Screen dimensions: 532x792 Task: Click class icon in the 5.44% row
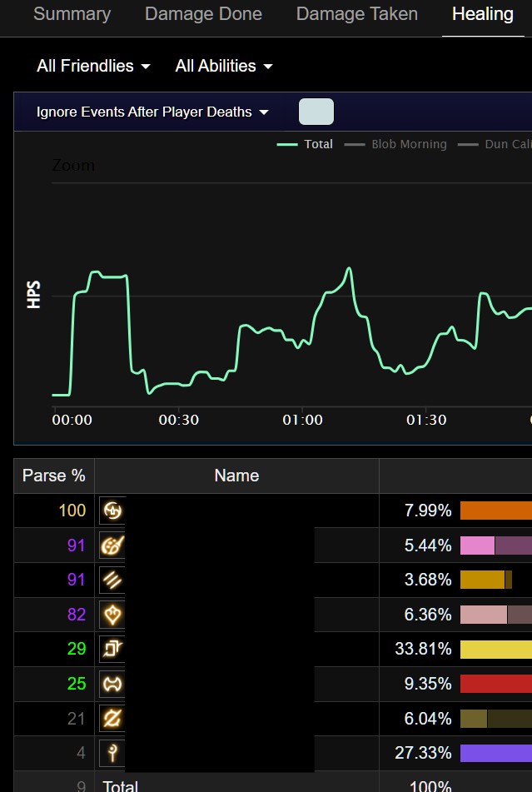click(x=112, y=545)
